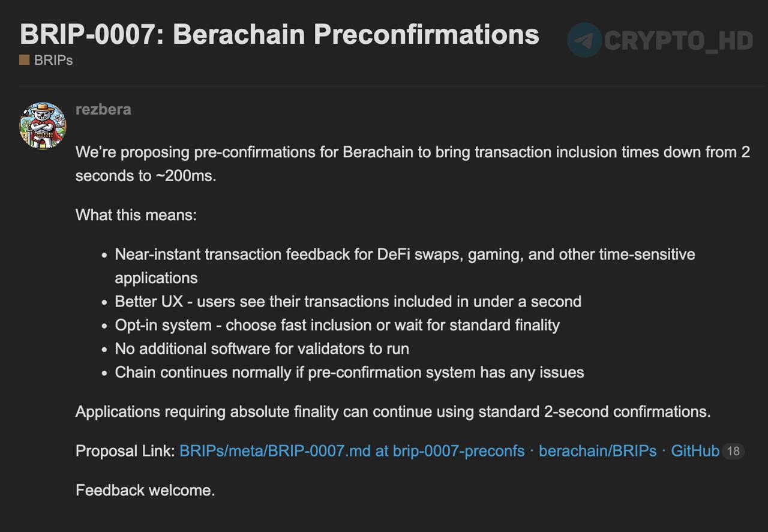Open the BRIPs category tag
Screen dimensions: 768x532
coord(53,60)
